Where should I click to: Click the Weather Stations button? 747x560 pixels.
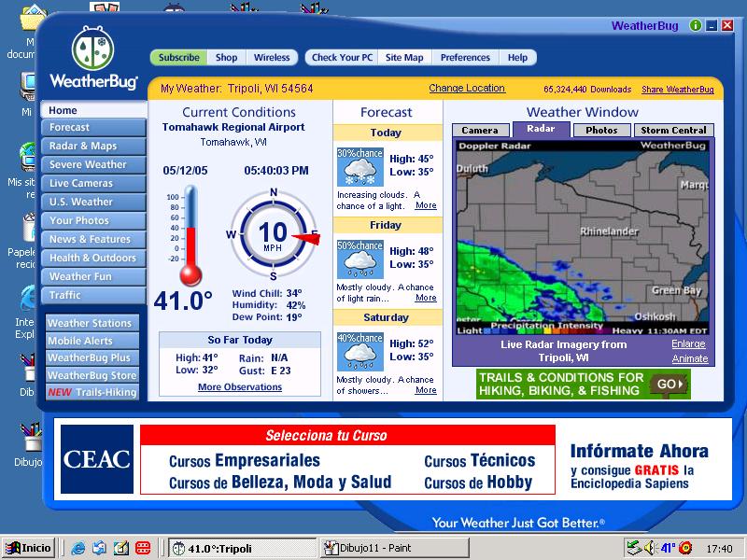[92, 323]
